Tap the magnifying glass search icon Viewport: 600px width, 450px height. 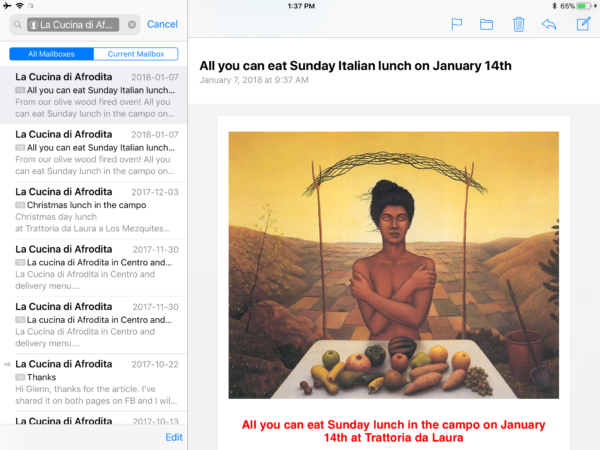(x=18, y=24)
